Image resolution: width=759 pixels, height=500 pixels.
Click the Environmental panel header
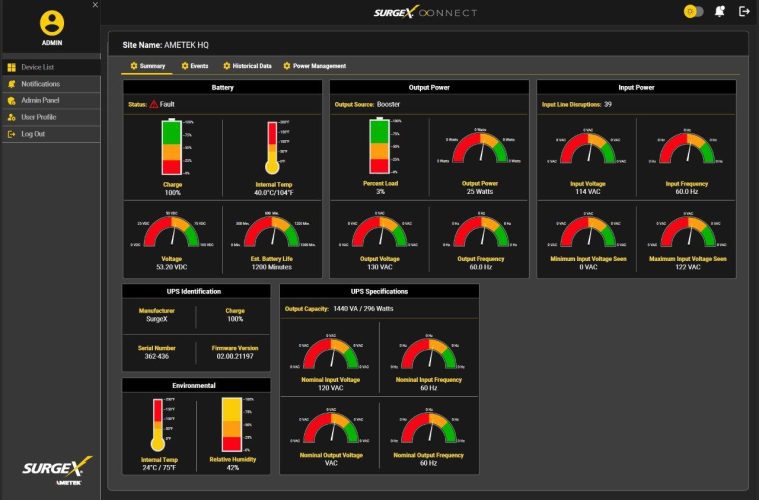click(x=194, y=385)
